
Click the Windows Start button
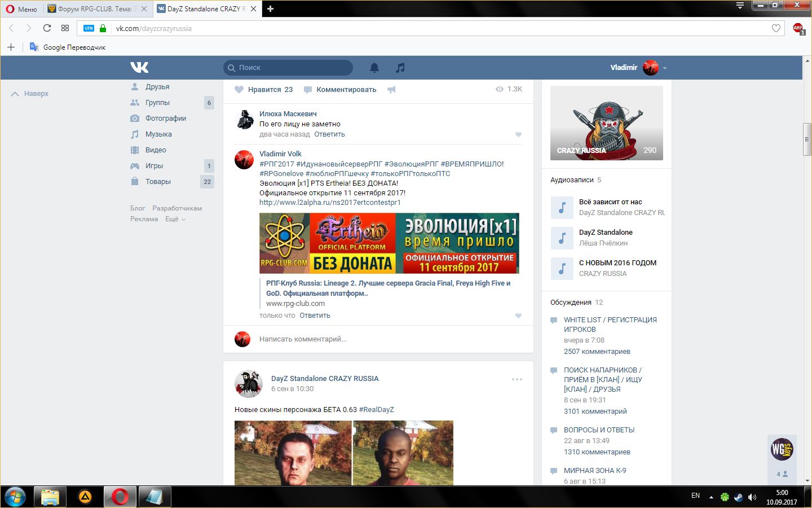[15, 497]
